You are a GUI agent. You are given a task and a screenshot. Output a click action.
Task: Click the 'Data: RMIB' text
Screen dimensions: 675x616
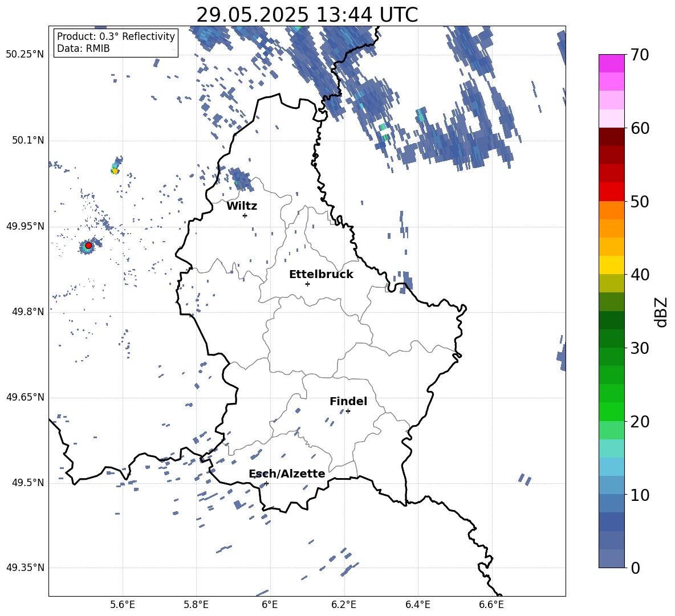(83, 48)
